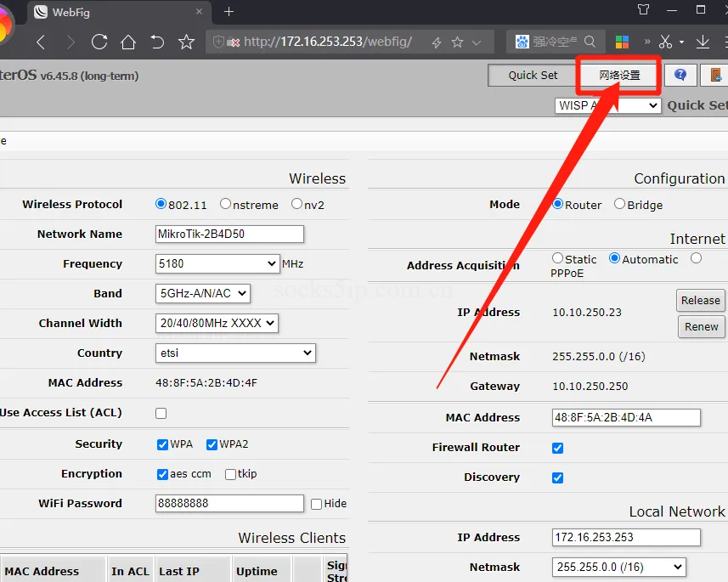Uncheck the WPA2 security checkbox
The image size is (728, 582).
tap(212, 444)
